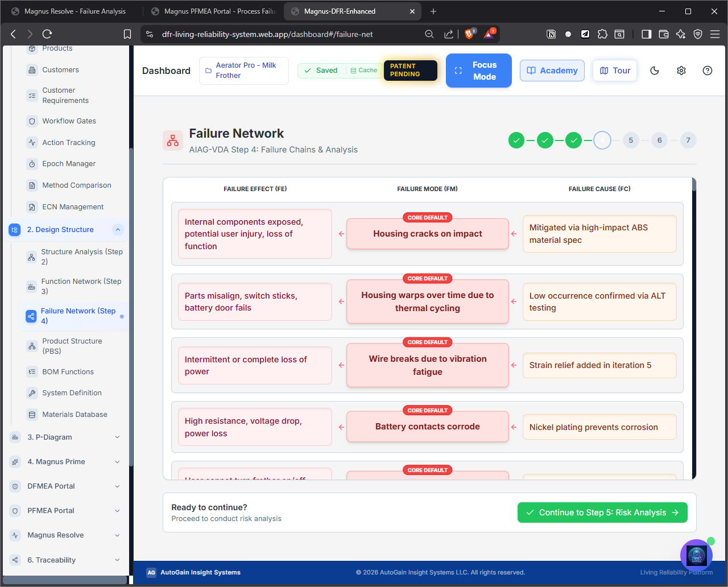The height and width of the screenshot is (587, 728).
Task: Click ECN Management file icon
Action: click(x=32, y=207)
